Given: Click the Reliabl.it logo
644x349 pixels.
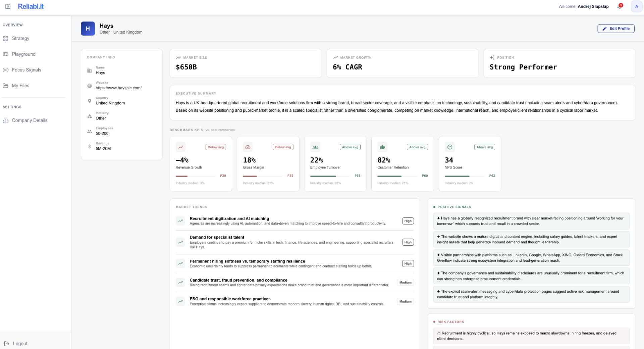Looking at the screenshot, I should pyautogui.click(x=31, y=6).
